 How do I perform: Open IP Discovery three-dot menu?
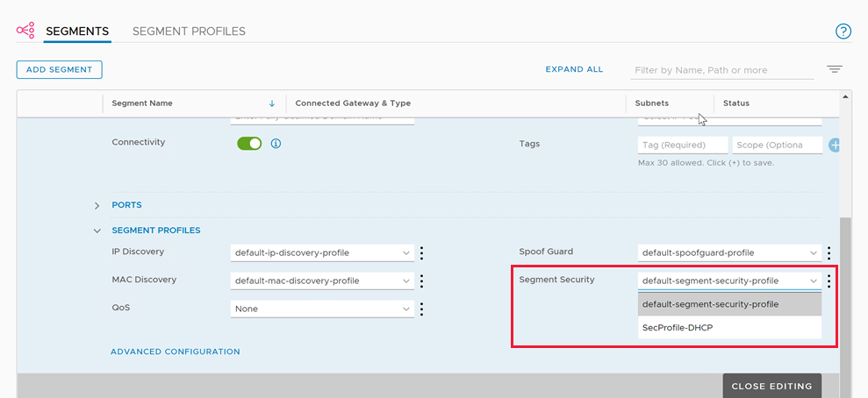pyautogui.click(x=421, y=252)
